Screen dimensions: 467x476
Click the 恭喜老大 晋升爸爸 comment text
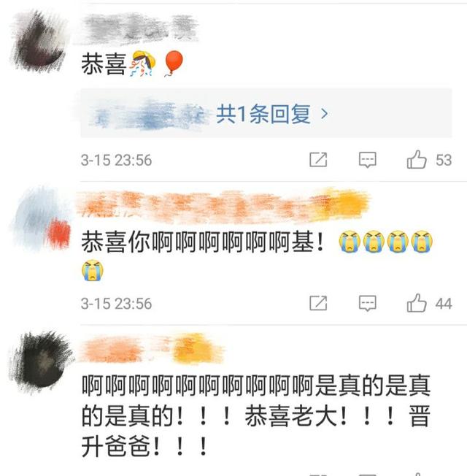(x=256, y=416)
